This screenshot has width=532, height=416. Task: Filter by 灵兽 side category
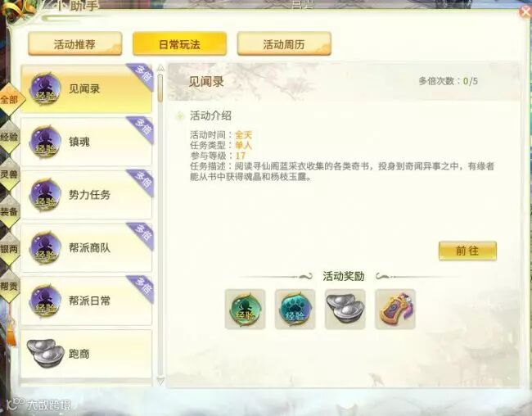(9, 174)
